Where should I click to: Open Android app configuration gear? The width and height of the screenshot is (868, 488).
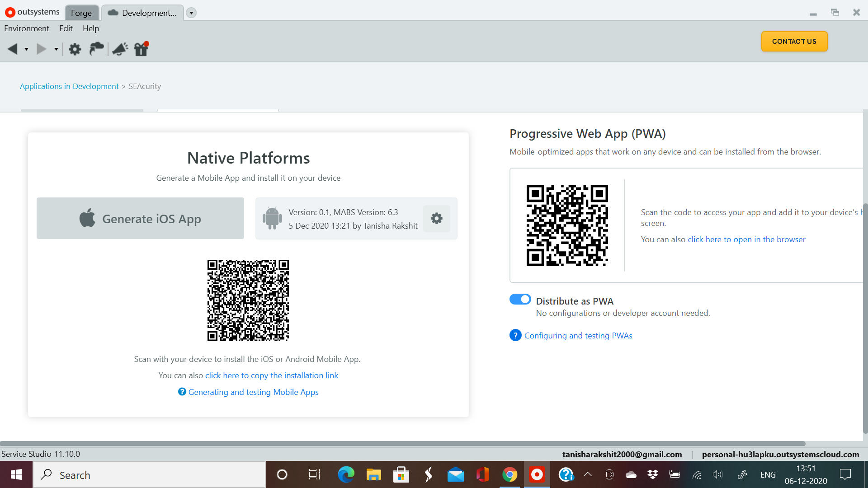click(436, 219)
